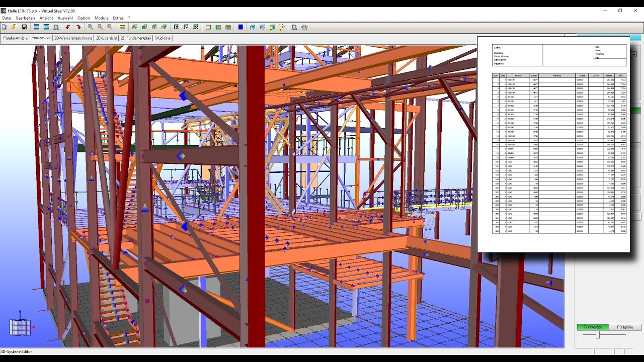Click the blue hall frame structure icon
Screen dimensions: 644x362
point(253,27)
